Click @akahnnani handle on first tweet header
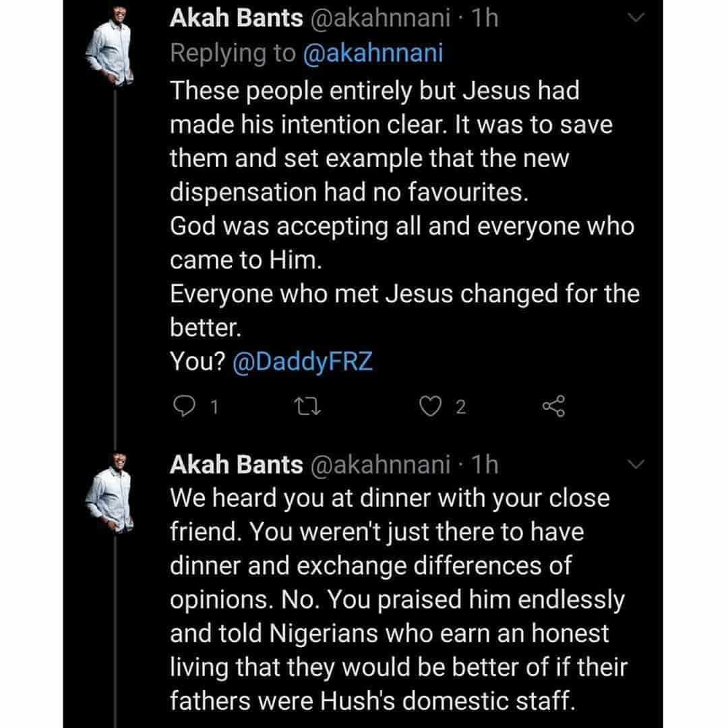This screenshot has width=728, height=728. [x=380, y=19]
